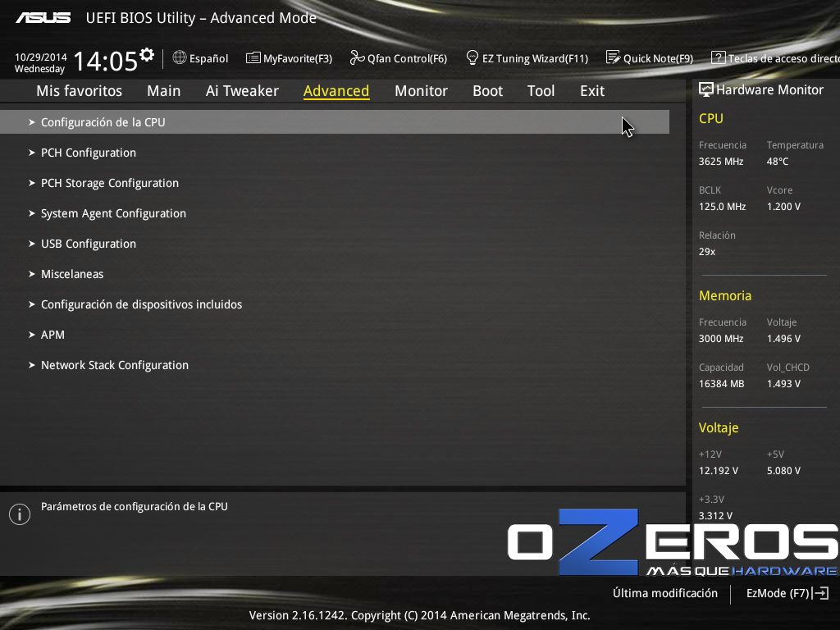Image resolution: width=840 pixels, height=630 pixels.
Task: Click the BCLK value 125.0 MHz
Action: click(722, 206)
